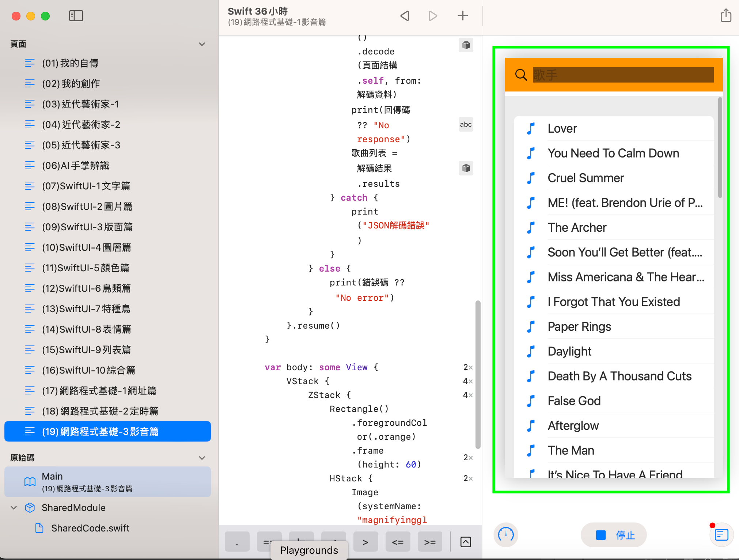Image resolution: width=739 pixels, height=560 pixels.
Task: Collapse the SharedModule disclosure arrow
Action: click(14, 508)
